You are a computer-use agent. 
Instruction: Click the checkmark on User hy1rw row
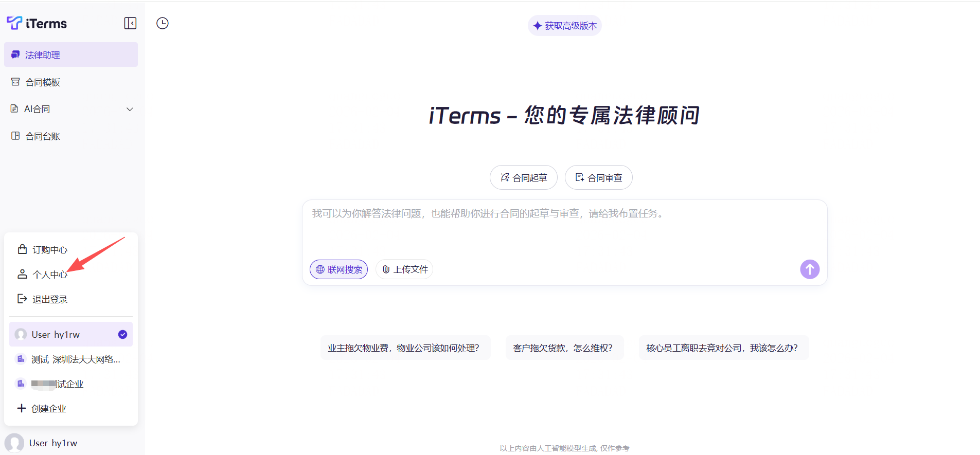pos(122,334)
